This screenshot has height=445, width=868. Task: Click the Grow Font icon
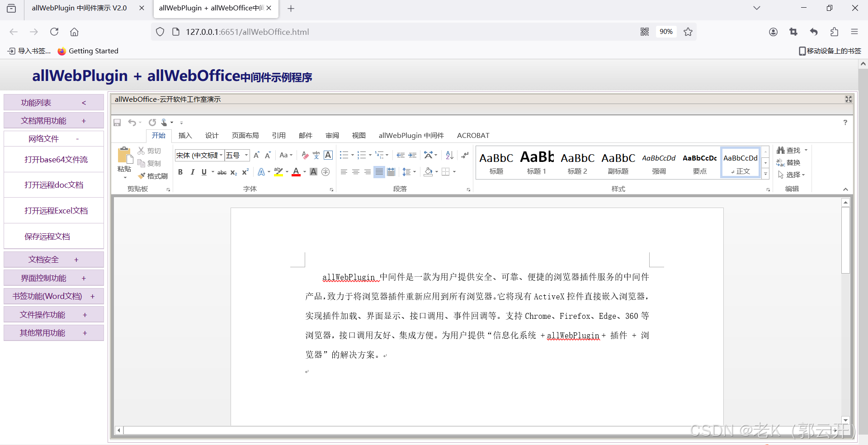point(256,155)
